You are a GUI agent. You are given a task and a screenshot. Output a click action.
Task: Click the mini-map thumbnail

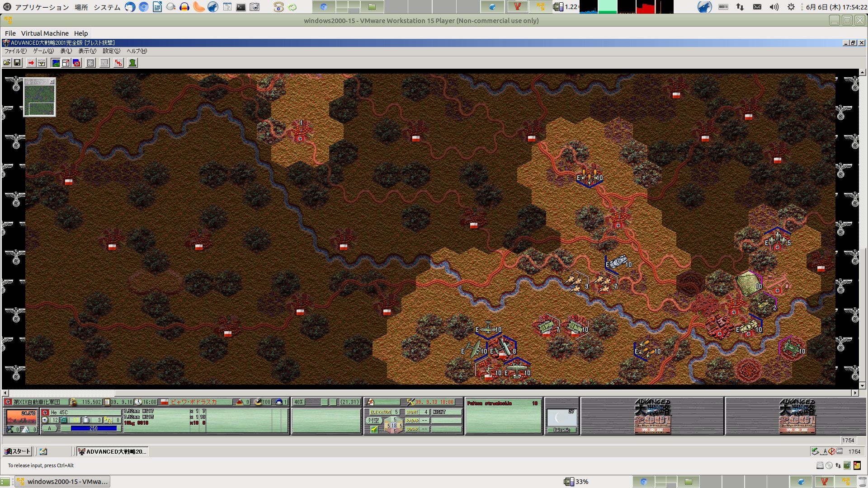pos(39,100)
